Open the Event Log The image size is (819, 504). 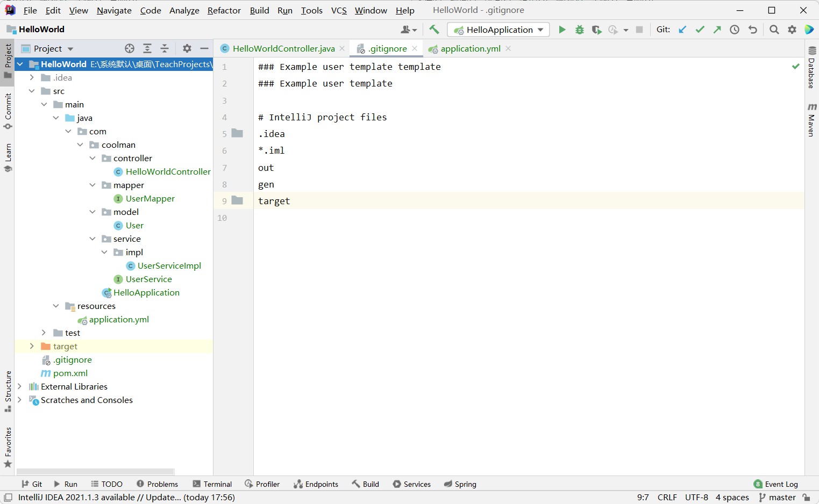click(x=776, y=484)
